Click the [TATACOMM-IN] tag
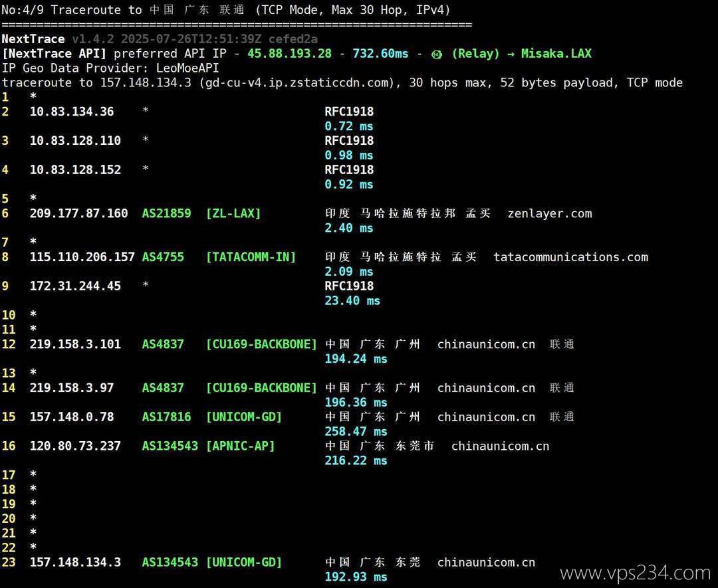Screen dimensions: 718x588 coord(251,257)
